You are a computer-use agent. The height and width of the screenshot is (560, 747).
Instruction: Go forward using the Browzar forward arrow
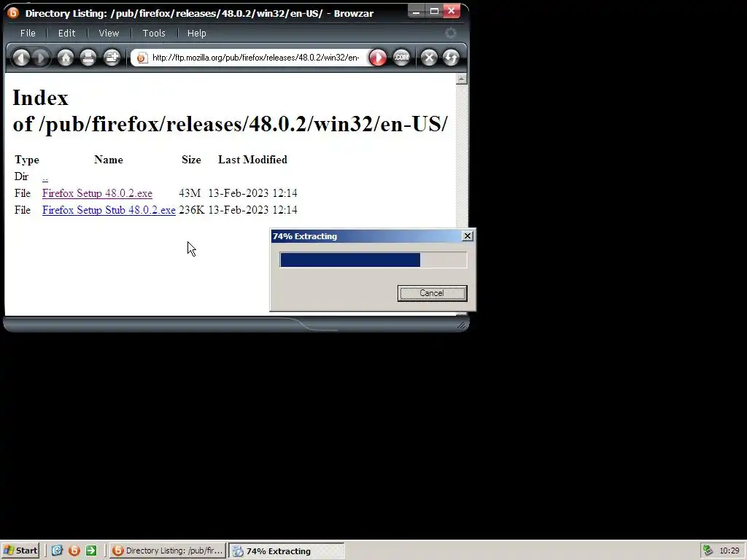pos(41,58)
